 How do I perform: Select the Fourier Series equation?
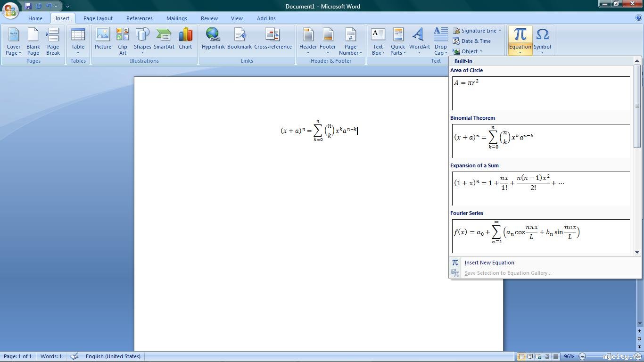[540, 233]
